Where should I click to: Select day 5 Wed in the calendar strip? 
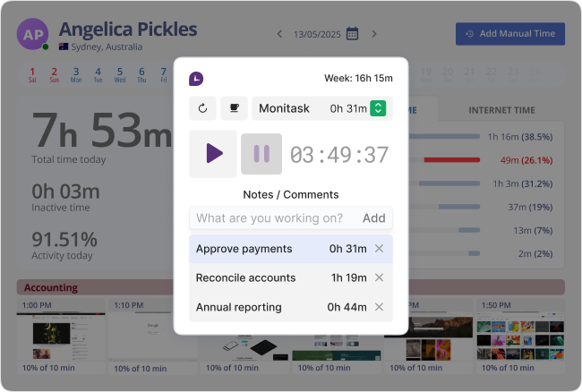point(120,75)
